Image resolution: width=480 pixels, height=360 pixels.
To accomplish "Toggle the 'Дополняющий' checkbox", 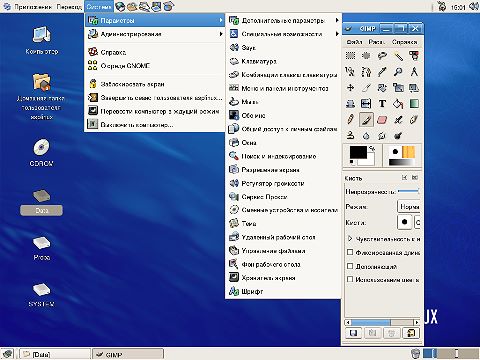I will (350, 266).
